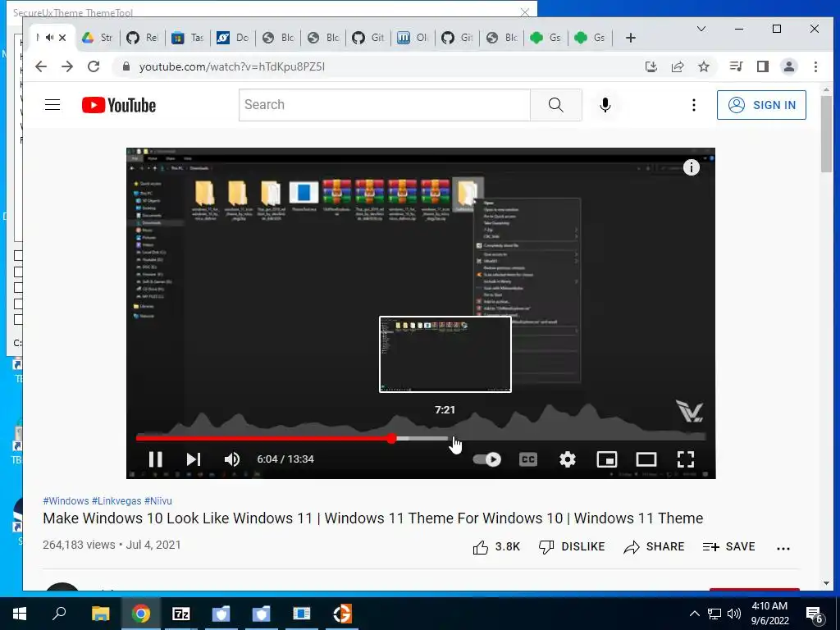Click the 6:04 / 13:34 time display
The height and width of the screenshot is (630, 840).
pos(285,459)
